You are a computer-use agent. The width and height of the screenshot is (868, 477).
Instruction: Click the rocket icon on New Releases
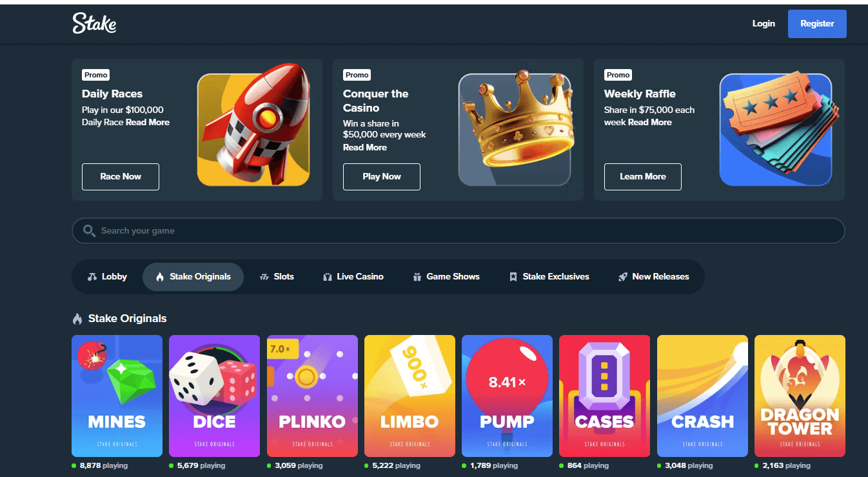(622, 277)
